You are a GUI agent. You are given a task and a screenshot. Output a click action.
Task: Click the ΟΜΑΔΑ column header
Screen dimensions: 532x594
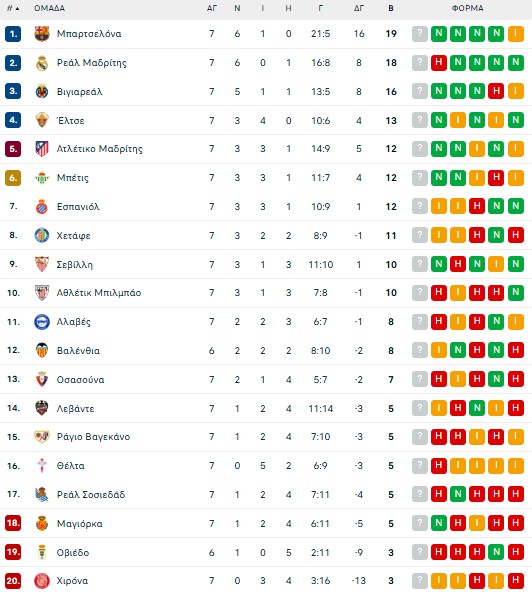click(49, 8)
